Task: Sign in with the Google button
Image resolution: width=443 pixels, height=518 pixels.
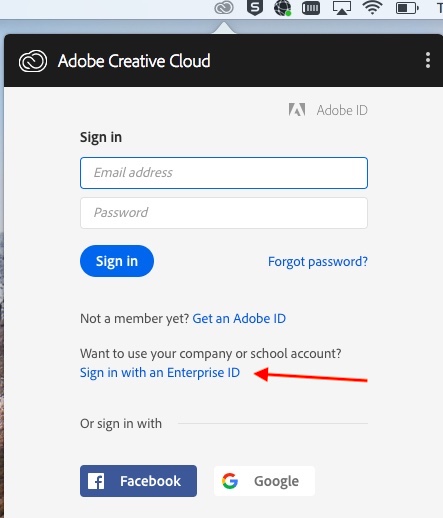Action: (264, 481)
